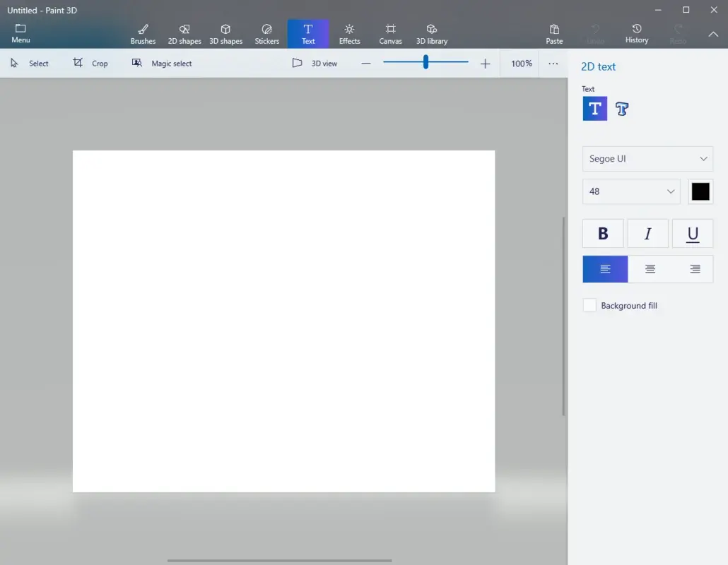Switch to the Text tab

point(308,32)
